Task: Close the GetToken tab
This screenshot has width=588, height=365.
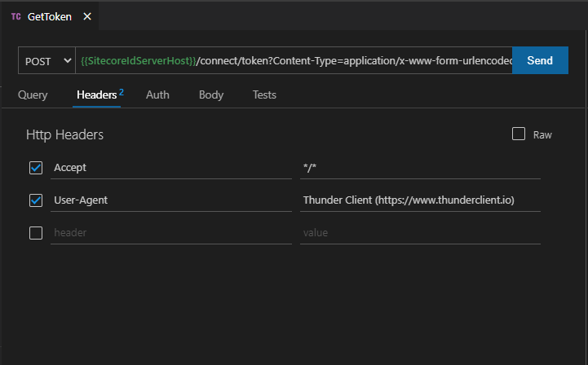Action: pyautogui.click(x=87, y=16)
